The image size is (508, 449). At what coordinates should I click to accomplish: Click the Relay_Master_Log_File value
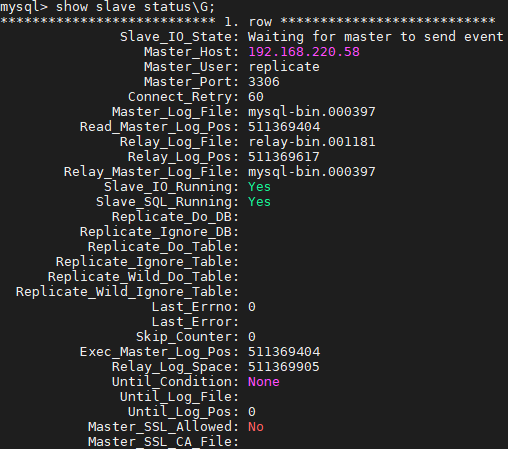[312, 172]
